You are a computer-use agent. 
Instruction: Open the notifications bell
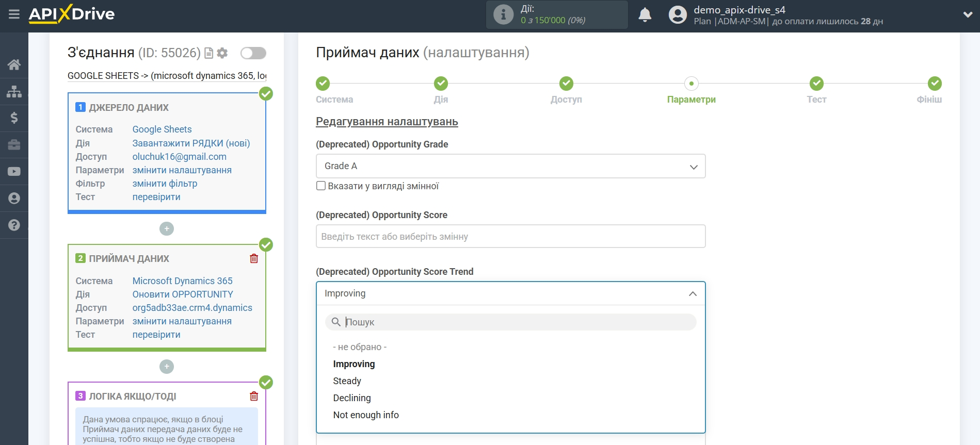(645, 14)
